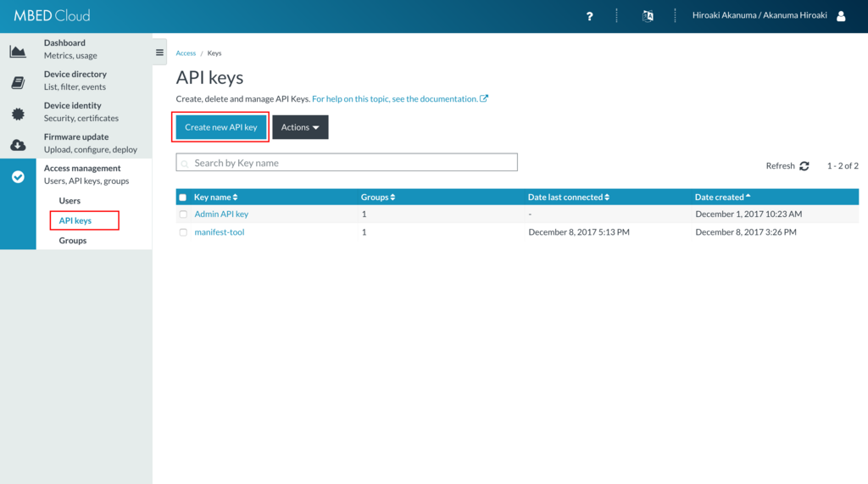
Task: Click the API keys page heading
Action: (x=210, y=78)
